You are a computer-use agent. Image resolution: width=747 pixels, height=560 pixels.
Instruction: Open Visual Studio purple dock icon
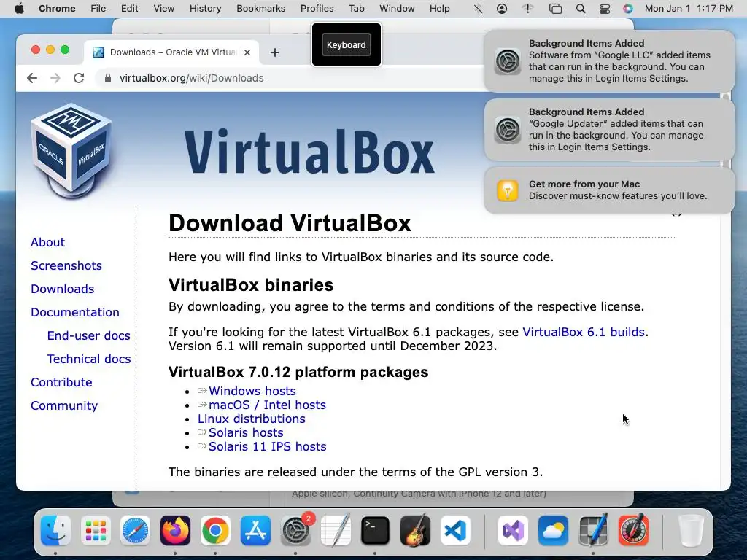coord(513,531)
